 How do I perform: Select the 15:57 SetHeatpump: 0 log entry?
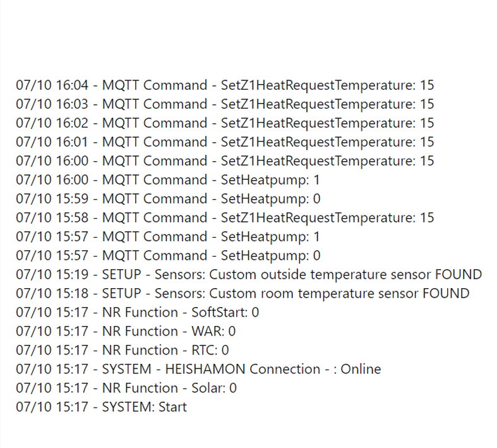tap(168, 256)
